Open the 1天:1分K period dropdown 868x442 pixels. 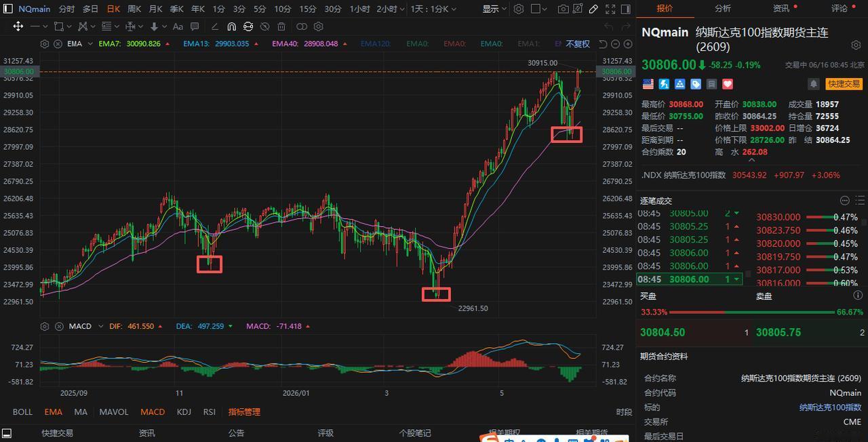(433, 9)
